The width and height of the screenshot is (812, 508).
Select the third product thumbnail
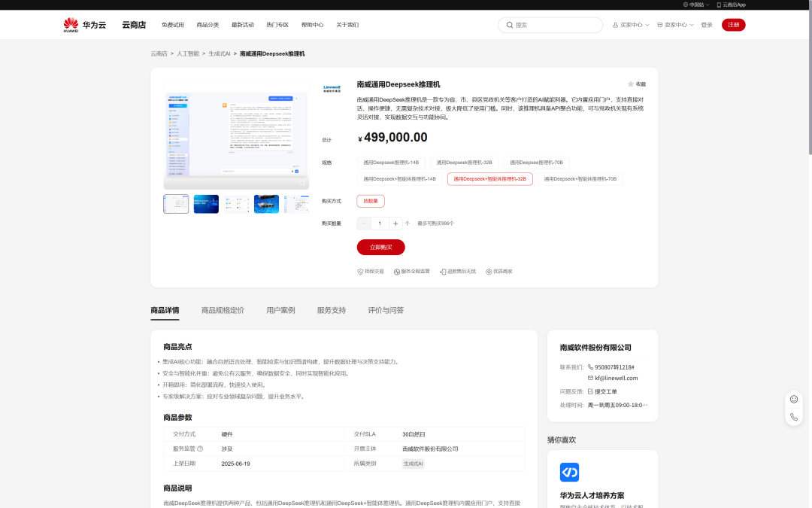[x=237, y=204]
